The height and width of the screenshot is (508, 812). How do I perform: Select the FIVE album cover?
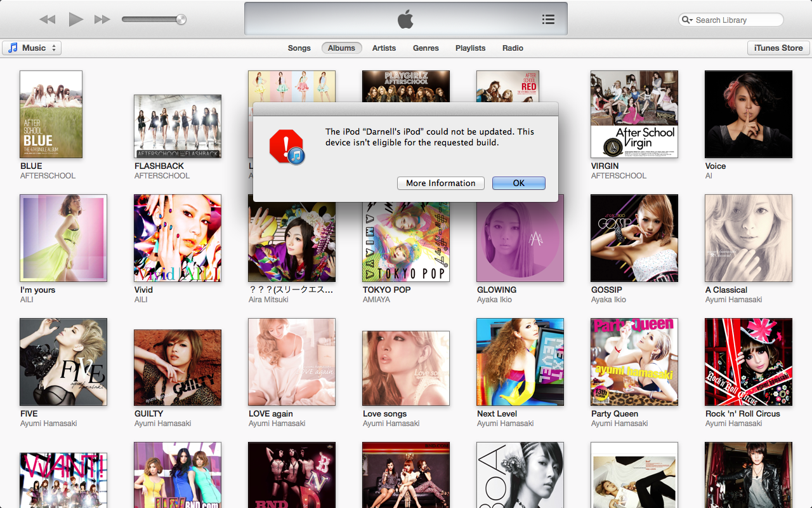click(63, 362)
